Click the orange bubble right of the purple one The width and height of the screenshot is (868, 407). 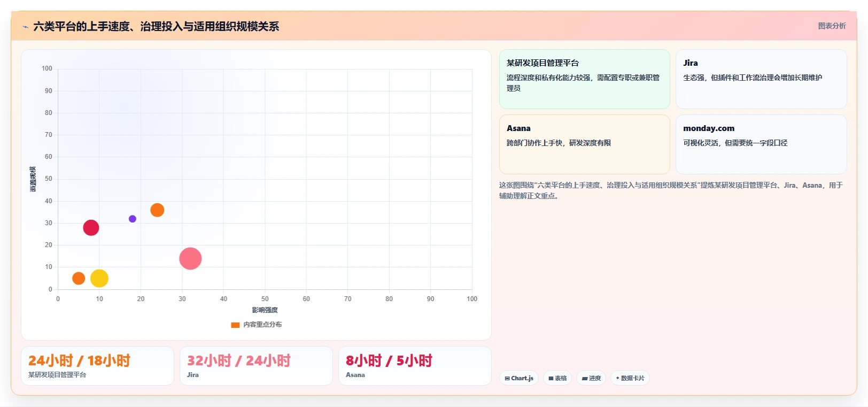coord(157,210)
